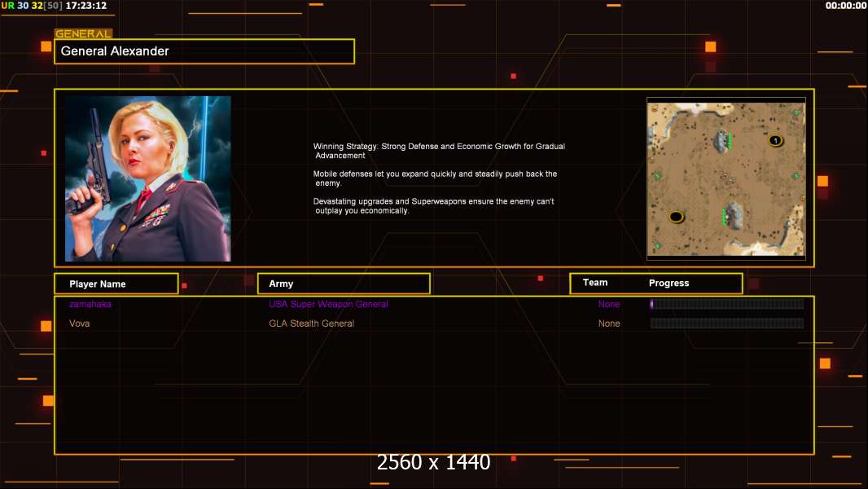This screenshot has height=489, width=868.
Task: Select start position marker 1 on map
Action: [x=775, y=141]
